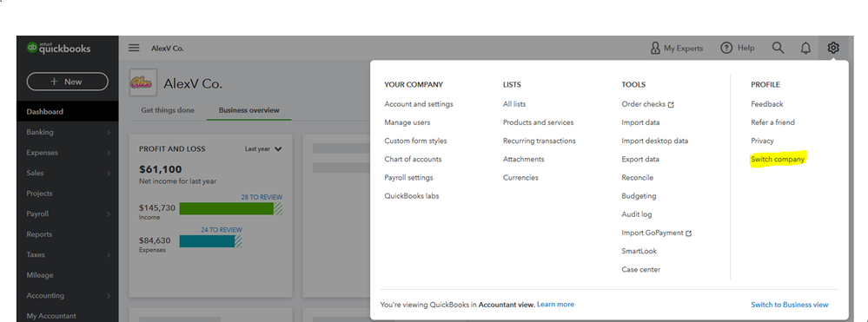Open Audit log
The image size is (868, 322).
click(637, 214)
